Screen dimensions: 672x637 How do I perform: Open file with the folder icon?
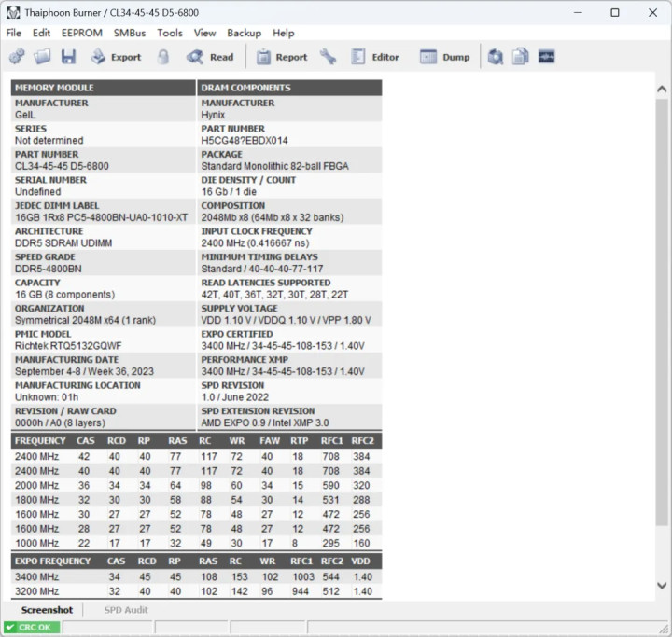[42, 57]
